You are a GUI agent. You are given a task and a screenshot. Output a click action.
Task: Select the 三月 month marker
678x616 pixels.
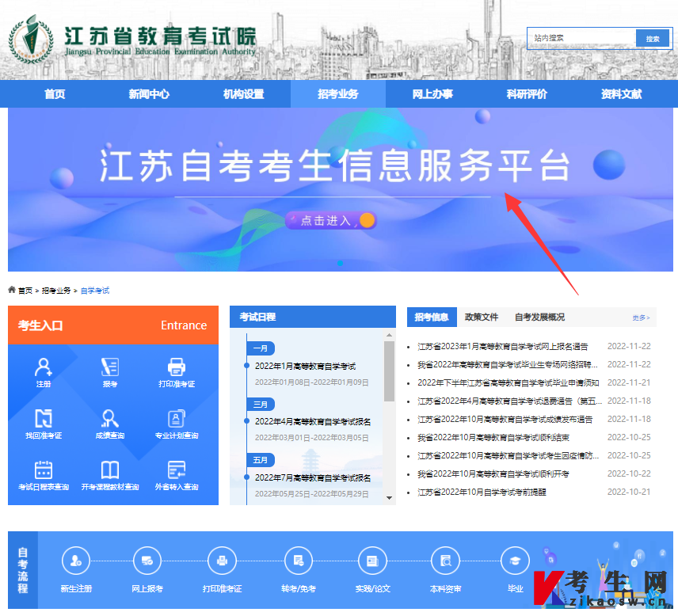coord(261,404)
